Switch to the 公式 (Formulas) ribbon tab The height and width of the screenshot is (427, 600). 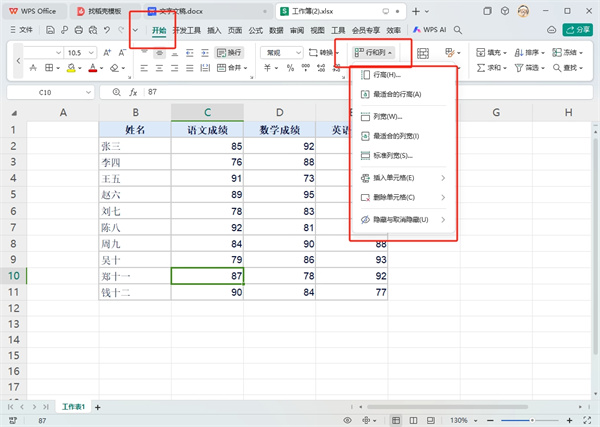click(x=256, y=31)
